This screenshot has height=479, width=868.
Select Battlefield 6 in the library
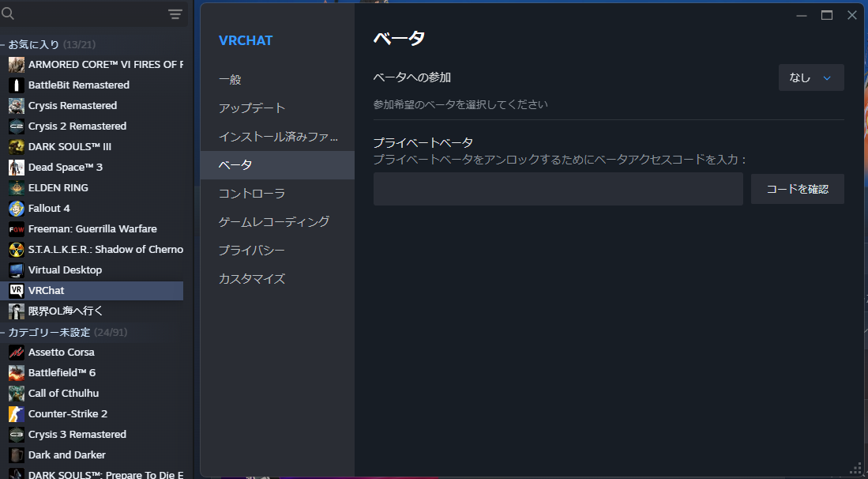point(92,372)
